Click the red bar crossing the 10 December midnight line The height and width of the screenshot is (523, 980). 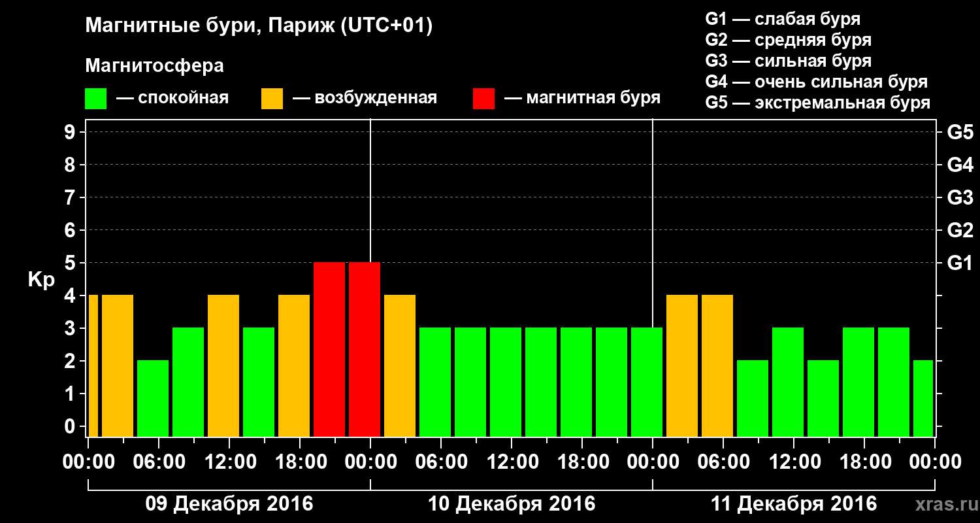pos(365,349)
